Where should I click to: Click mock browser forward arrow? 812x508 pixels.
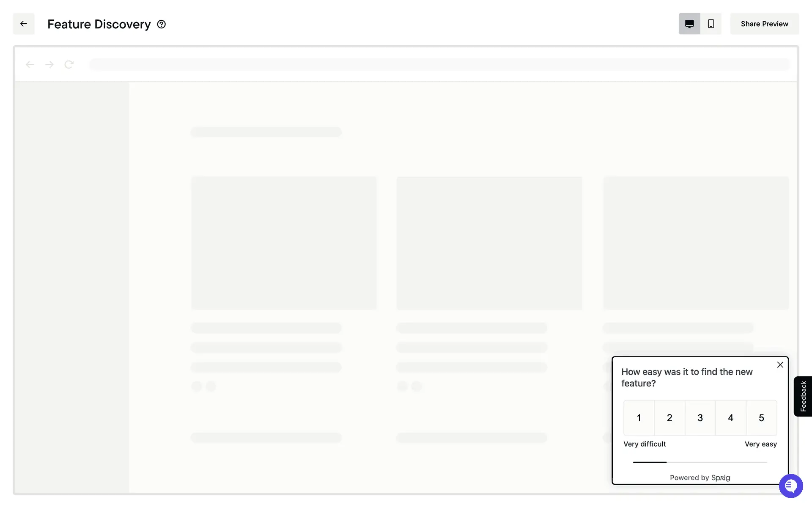point(49,64)
